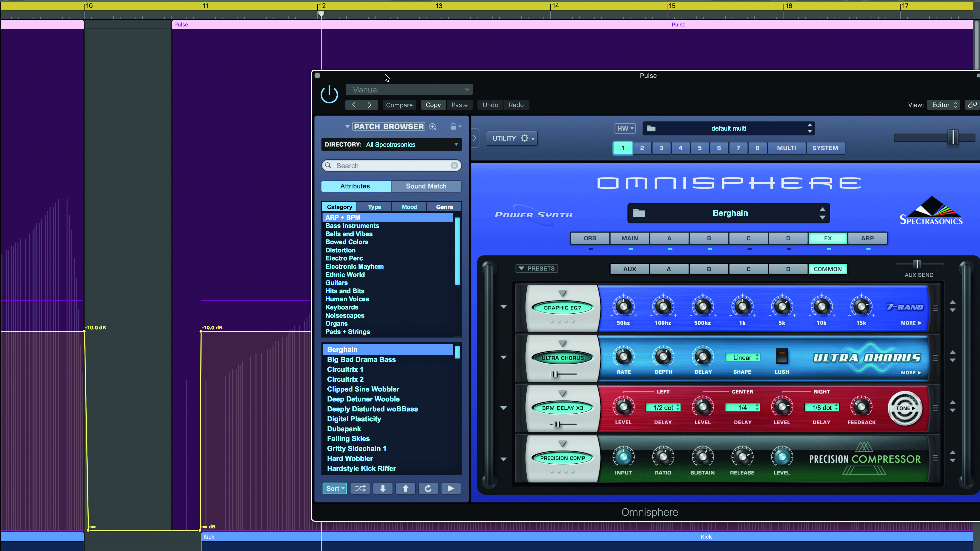980x551 pixels.
Task: Switch to the ARP page tab
Action: [x=867, y=238]
